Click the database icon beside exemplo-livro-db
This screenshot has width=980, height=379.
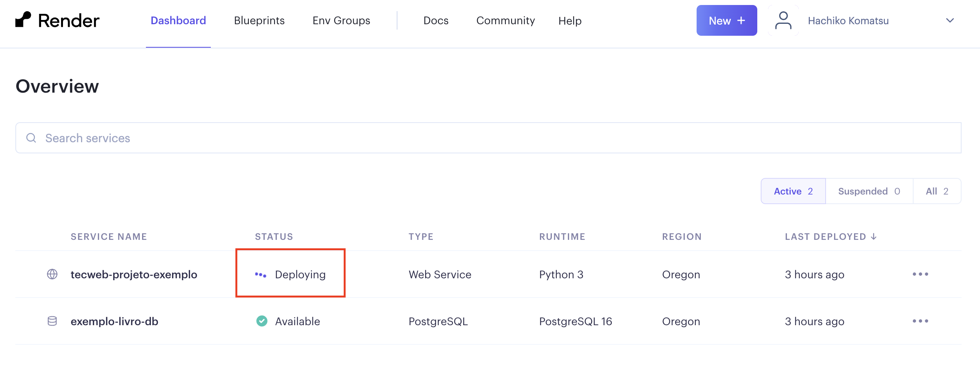coord(52,321)
